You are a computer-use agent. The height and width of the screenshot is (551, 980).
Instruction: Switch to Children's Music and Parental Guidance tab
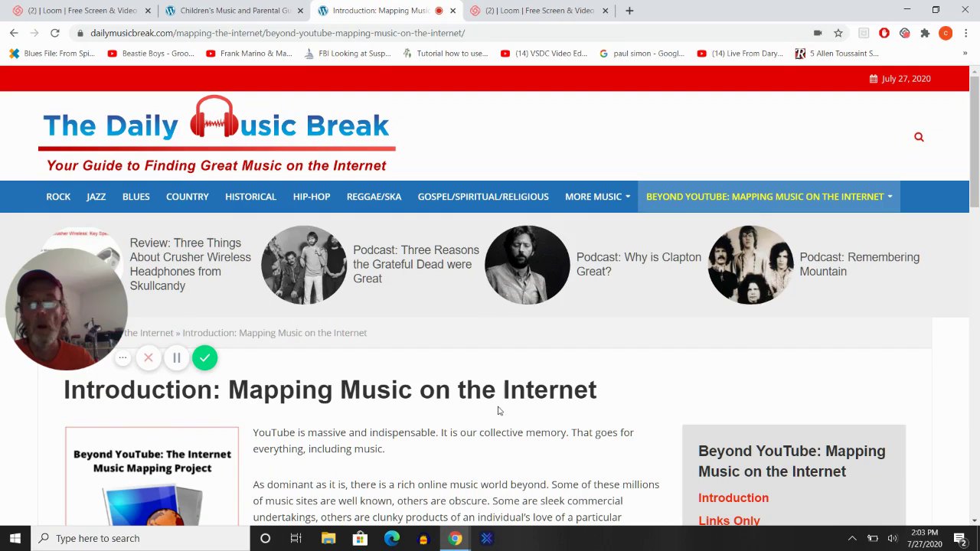pyautogui.click(x=235, y=11)
